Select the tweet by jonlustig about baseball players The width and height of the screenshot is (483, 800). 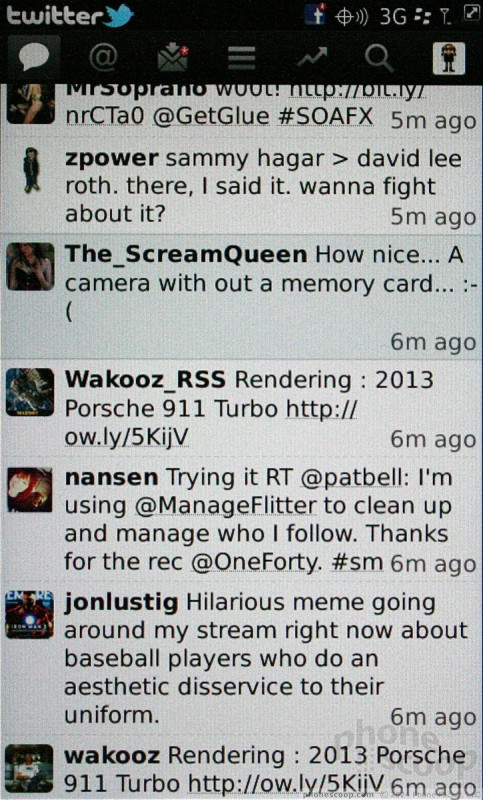(241, 660)
